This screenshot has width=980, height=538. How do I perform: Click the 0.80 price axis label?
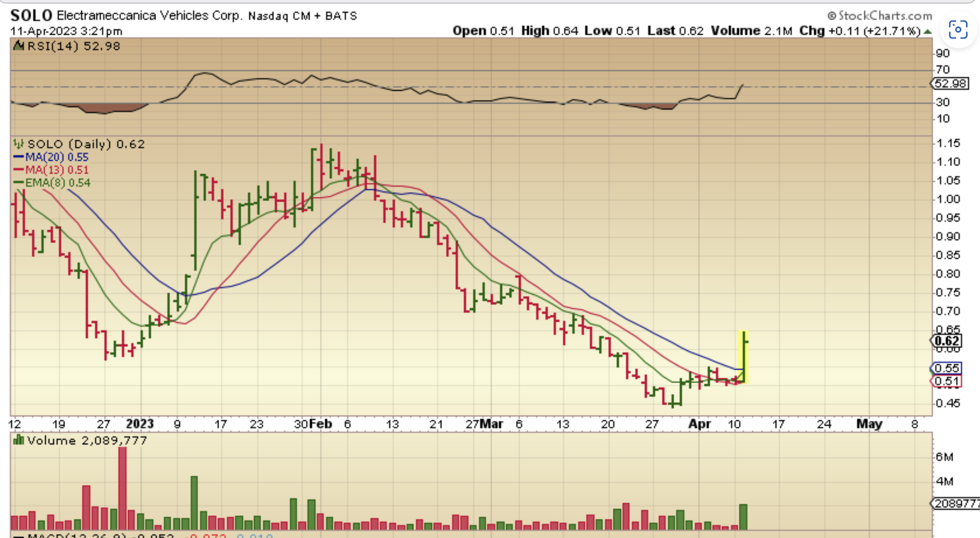click(948, 274)
